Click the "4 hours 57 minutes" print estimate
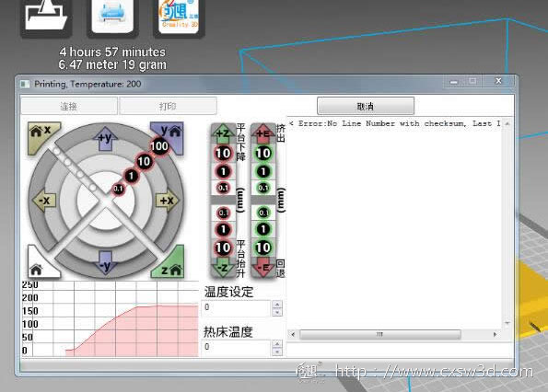 click(112, 52)
